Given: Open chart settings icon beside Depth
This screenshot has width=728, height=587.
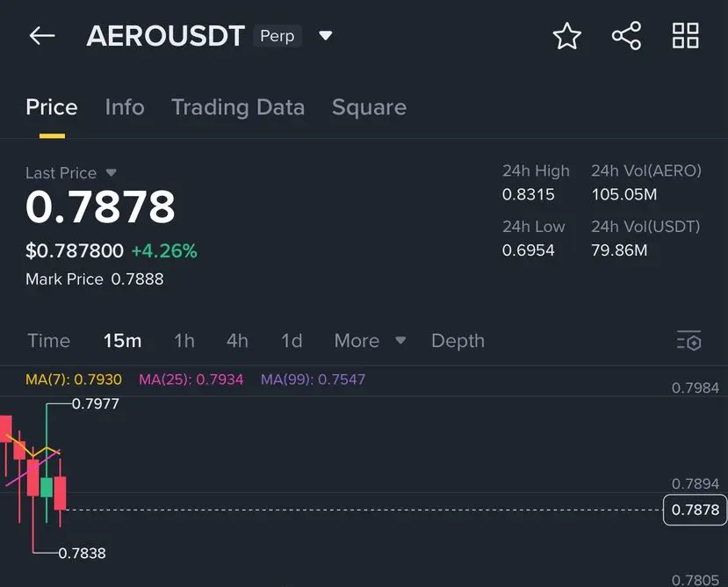Looking at the screenshot, I should [689, 341].
